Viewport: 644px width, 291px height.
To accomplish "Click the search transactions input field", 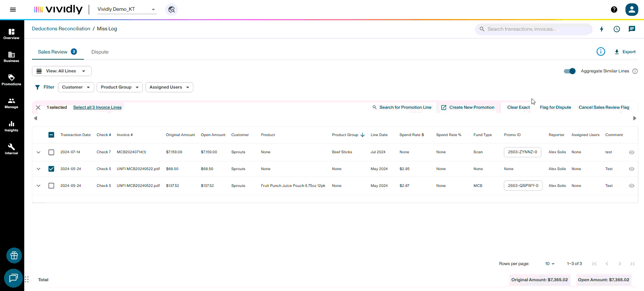I will [534, 29].
